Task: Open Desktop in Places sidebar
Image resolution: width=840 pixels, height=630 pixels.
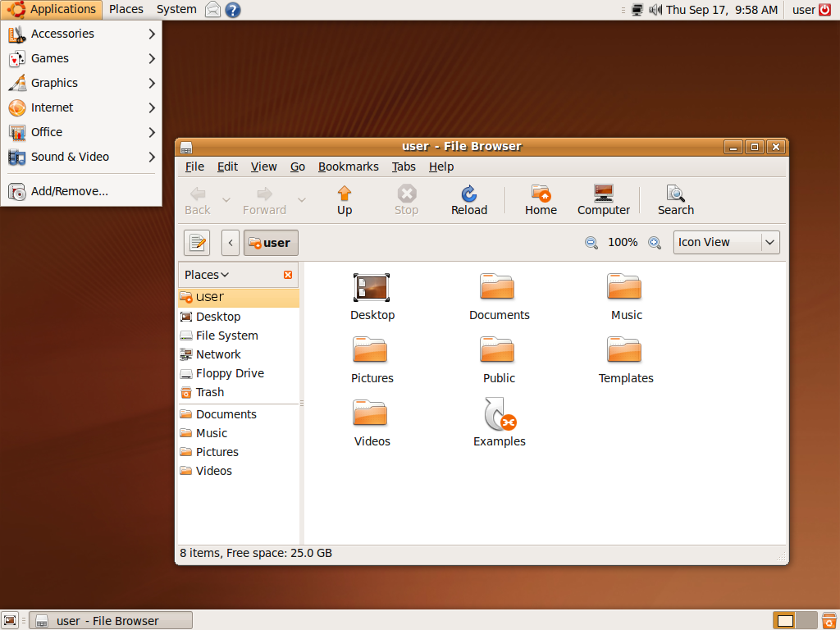Action: point(239,317)
